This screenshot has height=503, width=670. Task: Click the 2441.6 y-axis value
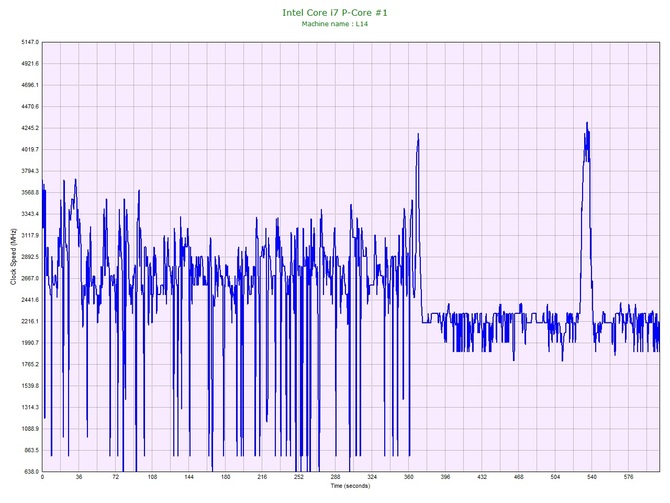click(30, 300)
